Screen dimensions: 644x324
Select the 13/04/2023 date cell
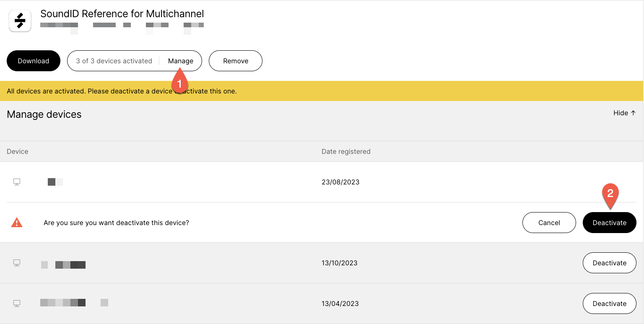pos(340,303)
